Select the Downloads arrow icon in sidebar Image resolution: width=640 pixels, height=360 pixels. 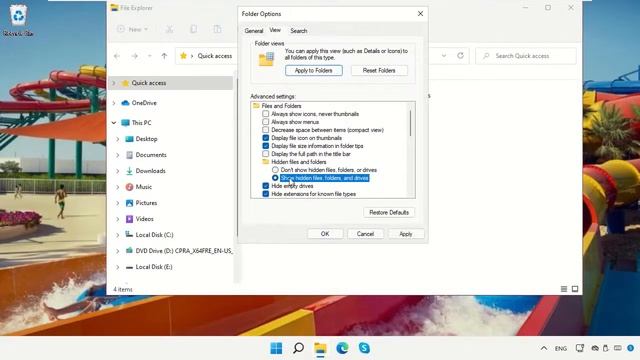pos(129,171)
